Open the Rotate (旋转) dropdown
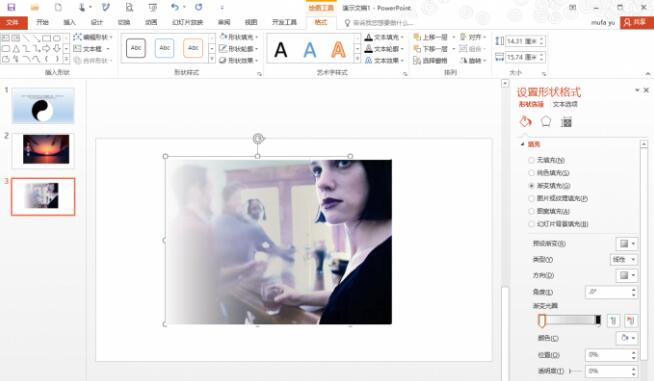 point(473,61)
